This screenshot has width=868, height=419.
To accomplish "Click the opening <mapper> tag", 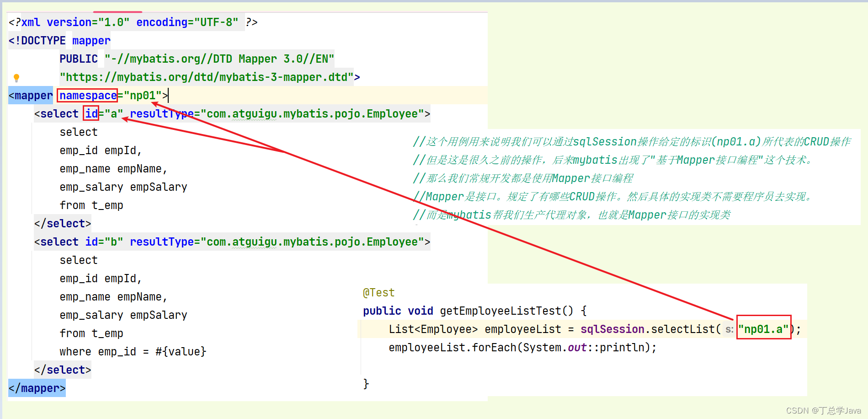I will (30, 95).
